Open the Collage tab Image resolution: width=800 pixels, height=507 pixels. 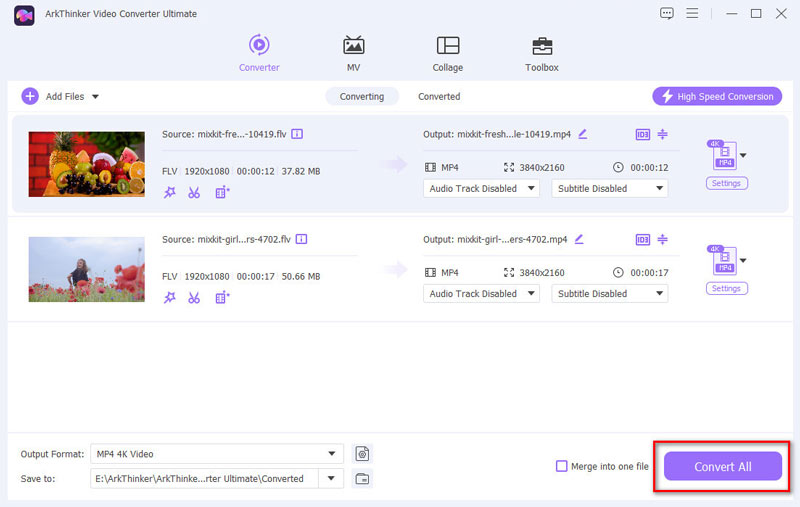click(x=447, y=54)
